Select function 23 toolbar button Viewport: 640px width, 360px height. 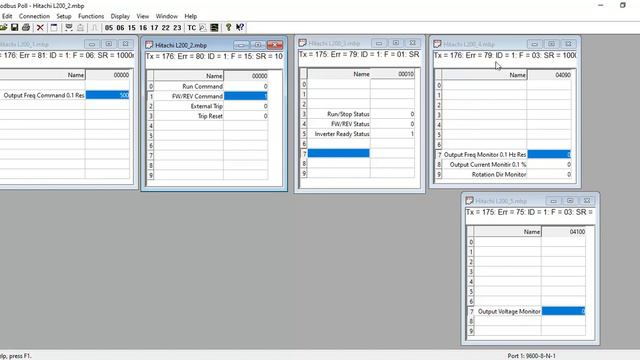click(x=177, y=28)
